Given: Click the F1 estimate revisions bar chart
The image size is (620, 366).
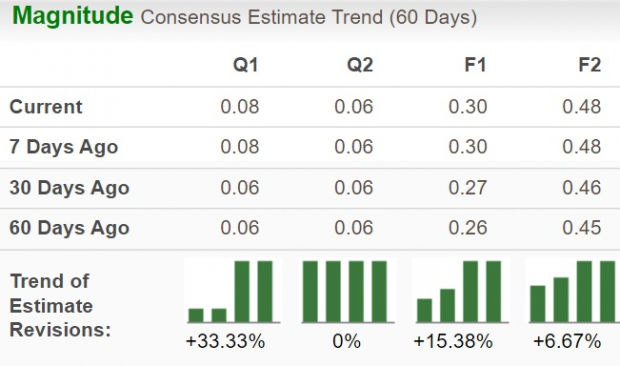Looking at the screenshot, I should [461, 292].
